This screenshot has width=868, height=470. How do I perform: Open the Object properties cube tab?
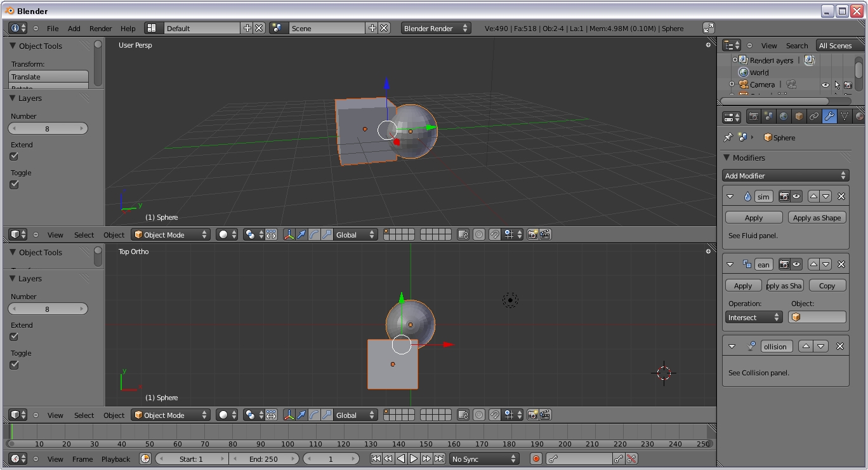pyautogui.click(x=799, y=116)
